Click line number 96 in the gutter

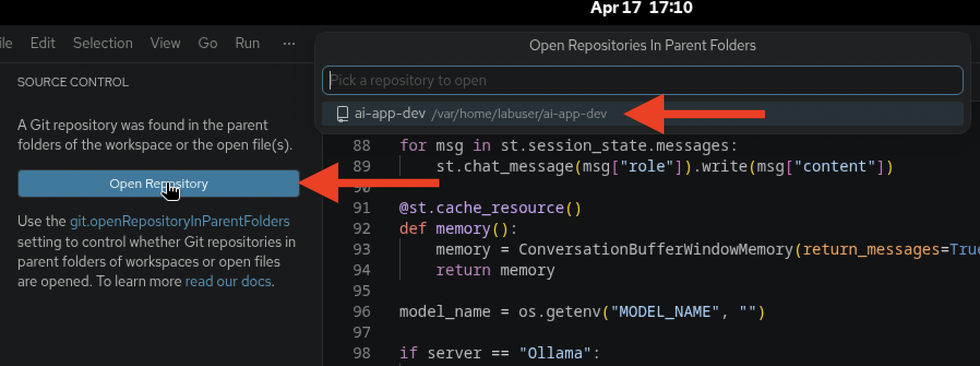tap(361, 312)
